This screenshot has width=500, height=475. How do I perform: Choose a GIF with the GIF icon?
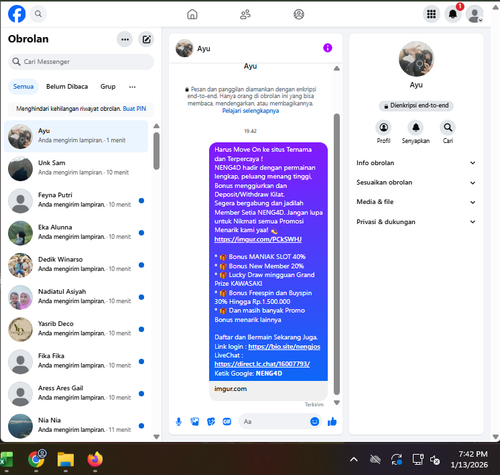pyautogui.click(x=227, y=422)
